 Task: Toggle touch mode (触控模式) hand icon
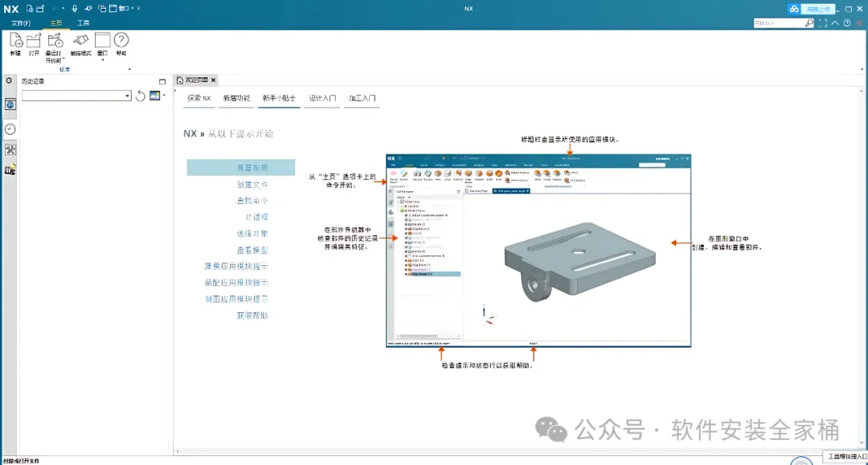(x=81, y=40)
